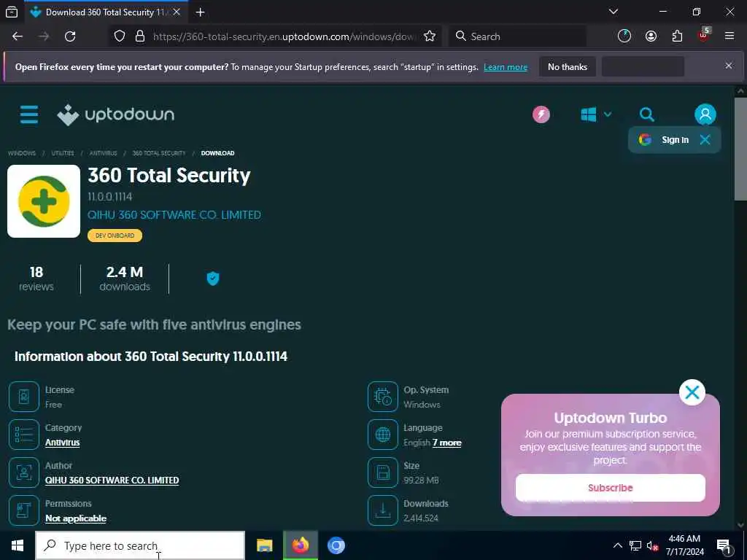Open Firefox application menu
Viewport: 747px width, 560px height.
click(729, 36)
